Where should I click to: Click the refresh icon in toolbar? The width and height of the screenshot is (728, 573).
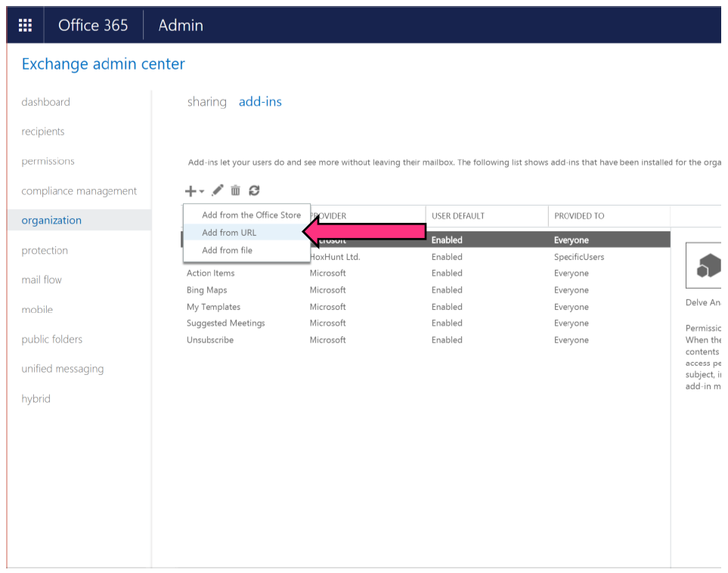254,190
